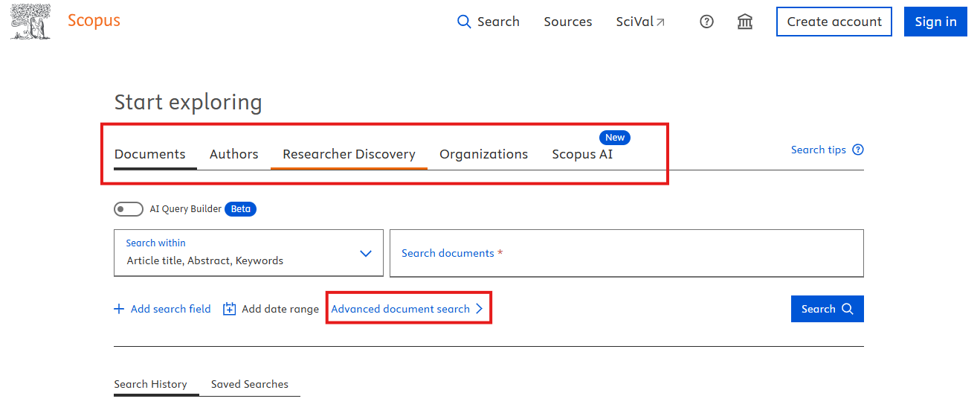This screenshot has height=419, width=980.
Task: Click the calendar icon for Add date range
Action: pyautogui.click(x=230, y=309)
